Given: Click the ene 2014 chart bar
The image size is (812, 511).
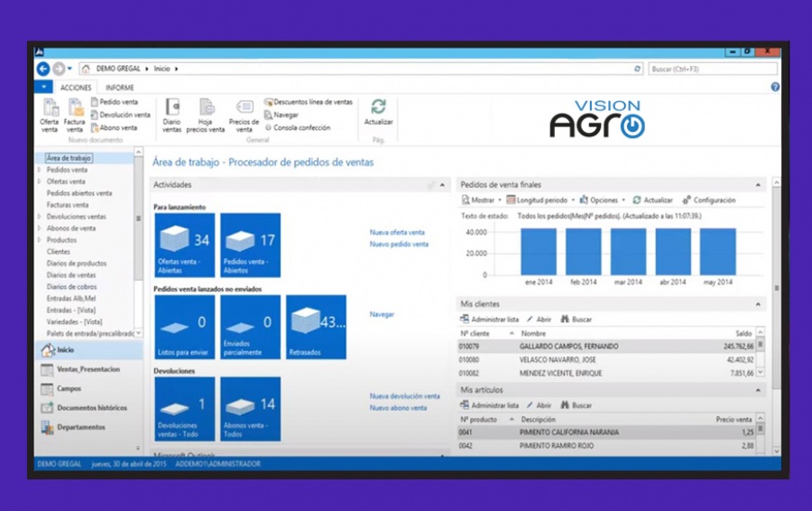Looking at the screenshot, I should [539, 251].
